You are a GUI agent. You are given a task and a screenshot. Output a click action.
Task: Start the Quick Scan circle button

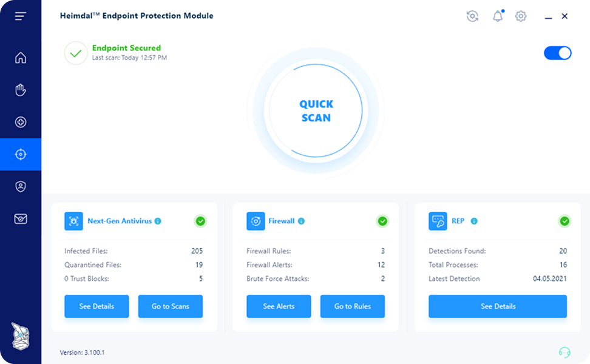(x=316, y=110)
